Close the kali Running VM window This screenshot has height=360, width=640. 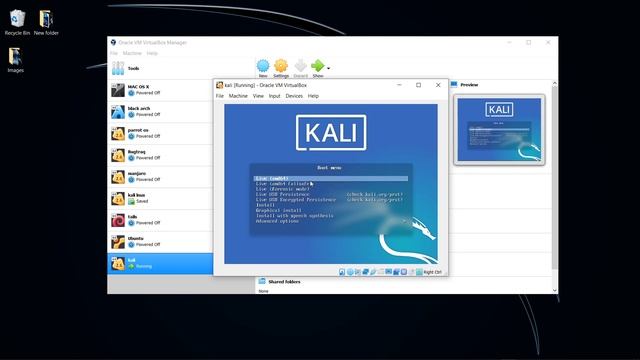[x=438, y=85]
